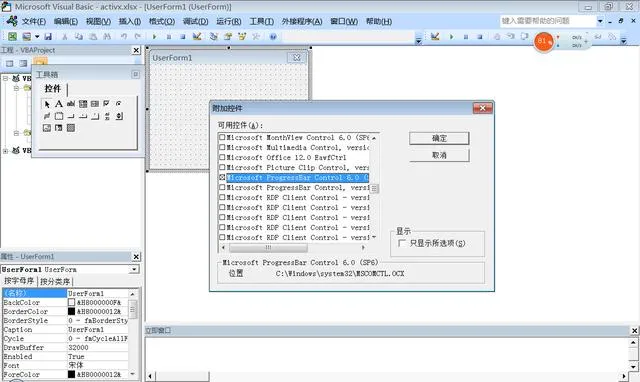Viewport: 640px width, 382px height.
Task: Click the 取消 button
Action: (439, 155)
